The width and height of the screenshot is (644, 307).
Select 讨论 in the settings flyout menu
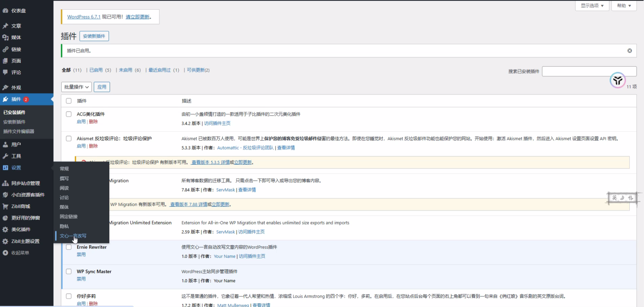point(64,198)
